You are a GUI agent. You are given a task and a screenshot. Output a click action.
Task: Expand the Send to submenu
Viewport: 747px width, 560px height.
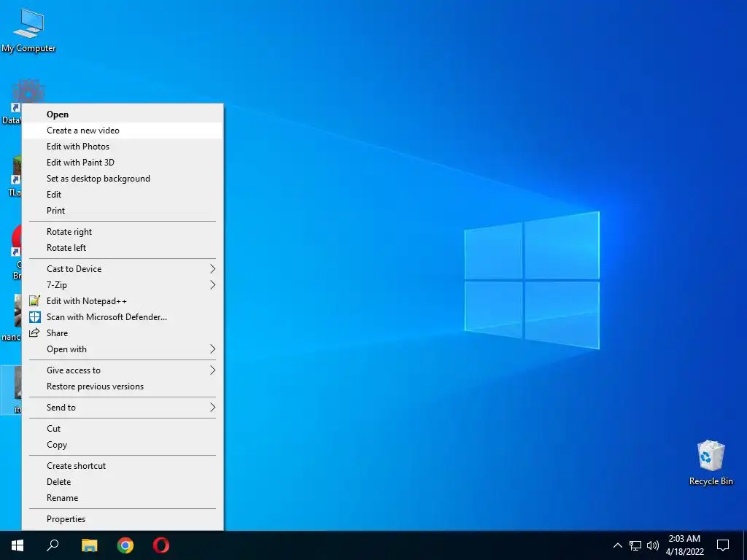[x=123, y=407]
